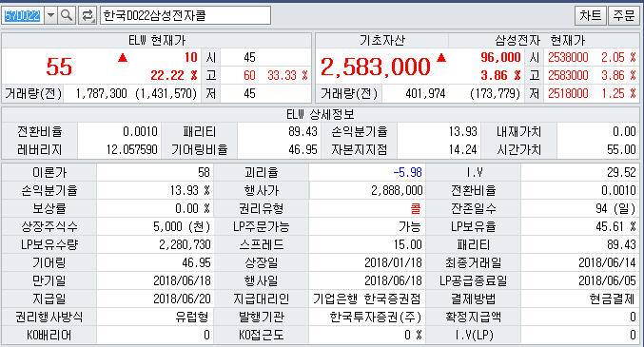Click the ELW 상세정보 section header
Image resolution: width=644 pixels, height=347 pixels.
(321, 114)
